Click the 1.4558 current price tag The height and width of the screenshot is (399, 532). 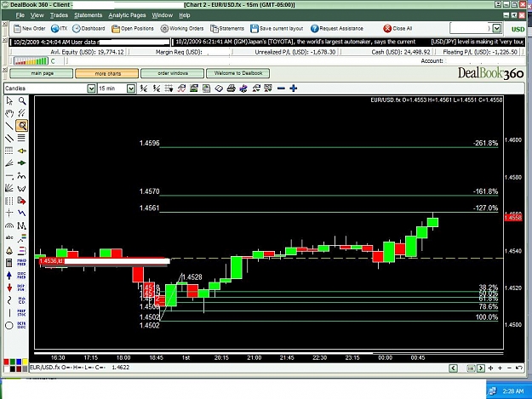pos(513,218)
